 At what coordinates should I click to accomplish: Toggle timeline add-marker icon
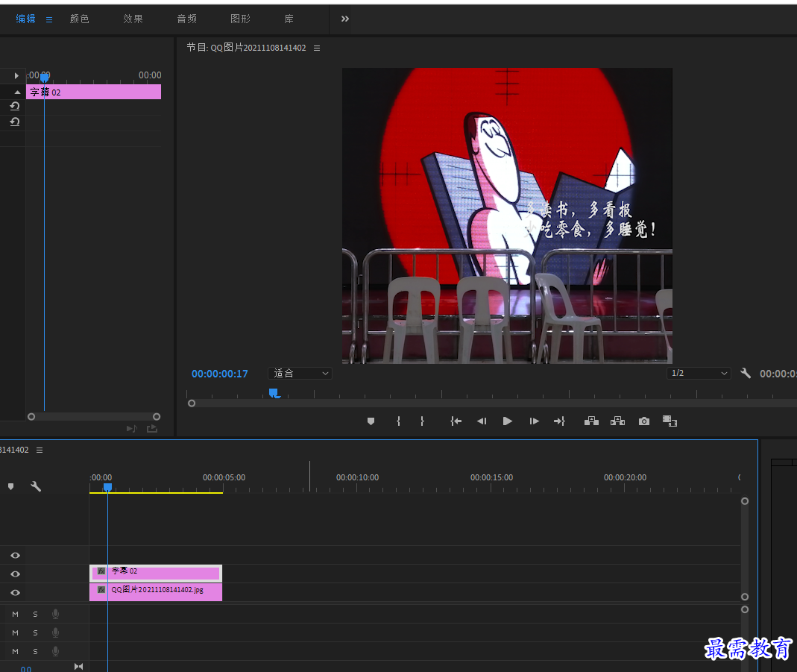[x=10, y=486]
